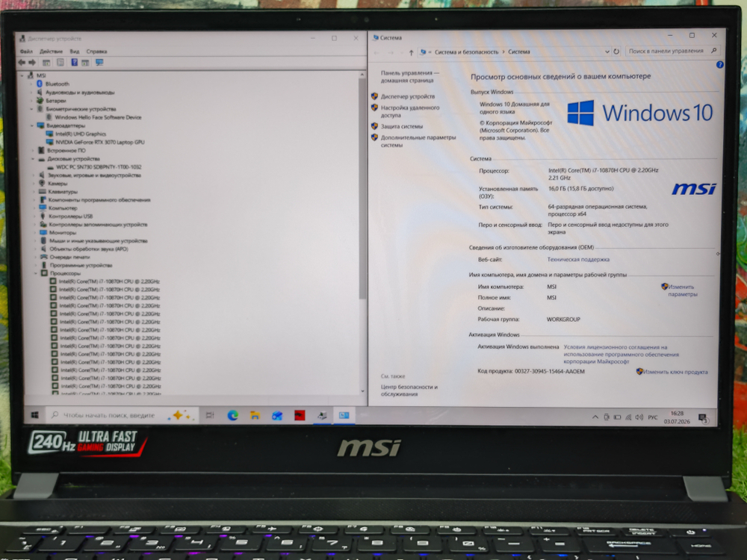The width and height of the screenshot is (747, 560).
Task: Show hidden tray icons chevron on taskbar
Action: click(595, 417)
